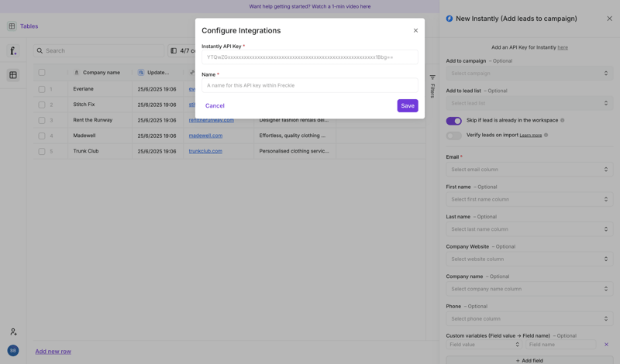Select the checkbox for Madewell row
620x364 pixels.
(x=42, y=136)
